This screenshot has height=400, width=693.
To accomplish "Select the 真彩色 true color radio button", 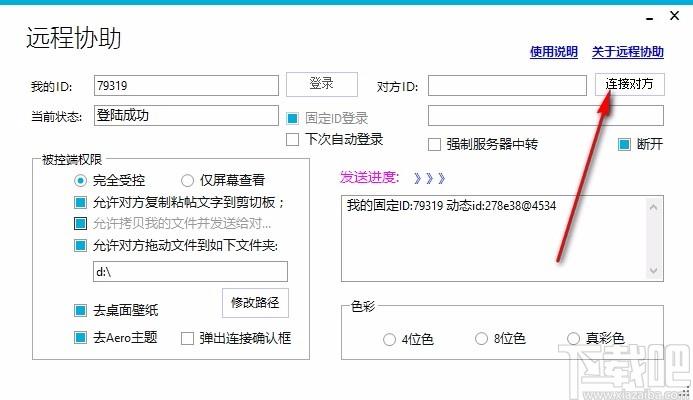I will [573, 339].
